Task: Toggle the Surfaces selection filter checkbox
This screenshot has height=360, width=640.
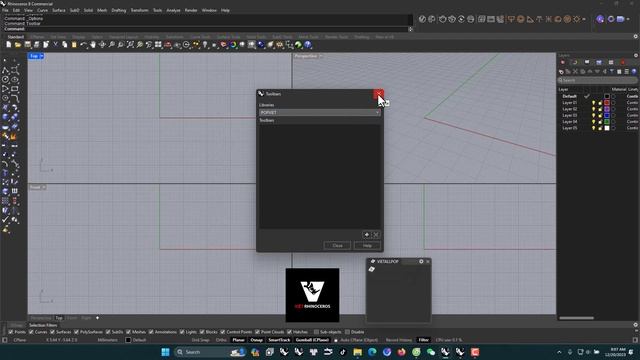Action: tap(52, 332)
